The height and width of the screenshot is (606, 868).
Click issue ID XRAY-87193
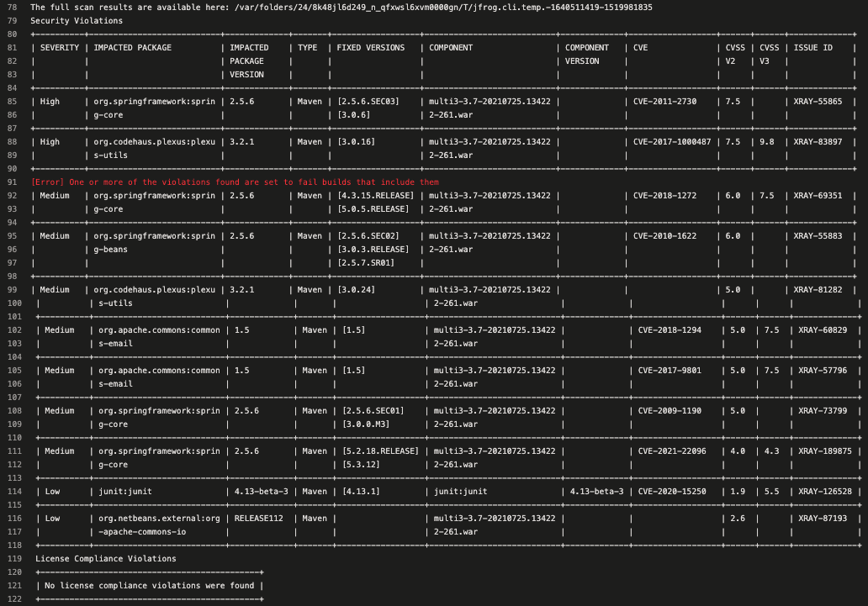point(823,519)
